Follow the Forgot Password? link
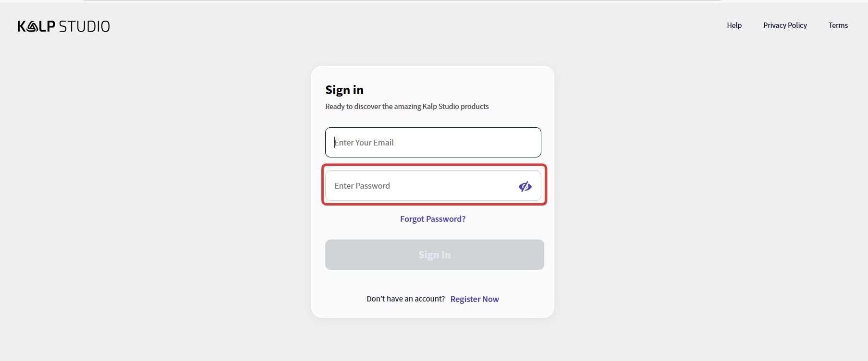 pyautogui.click(x=432, y=219)
